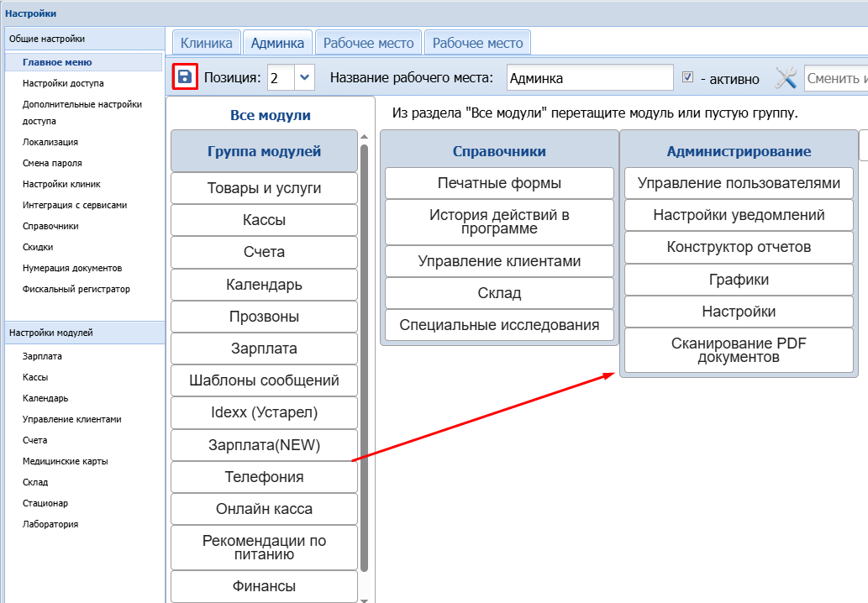Viewport: 868px width, 603px height.
Task: Toggle the "активно" checkbox
Action: click(687, 77)
